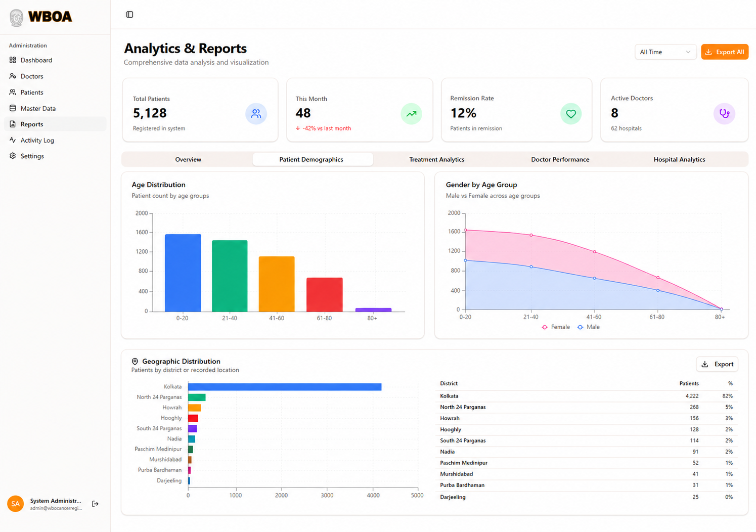This screenshot has width=756, height=532.
Task: Click Kolkata patient count 4,222
Action: (692, 396)
